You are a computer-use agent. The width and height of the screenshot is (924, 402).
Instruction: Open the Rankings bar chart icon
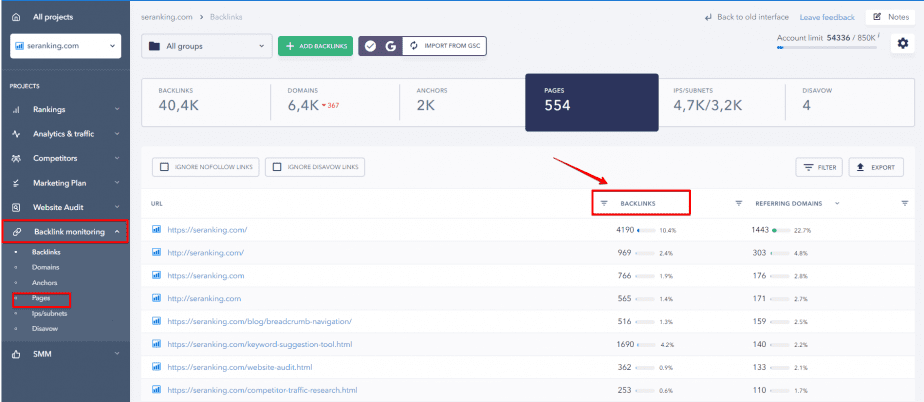[x=16, y=110]
